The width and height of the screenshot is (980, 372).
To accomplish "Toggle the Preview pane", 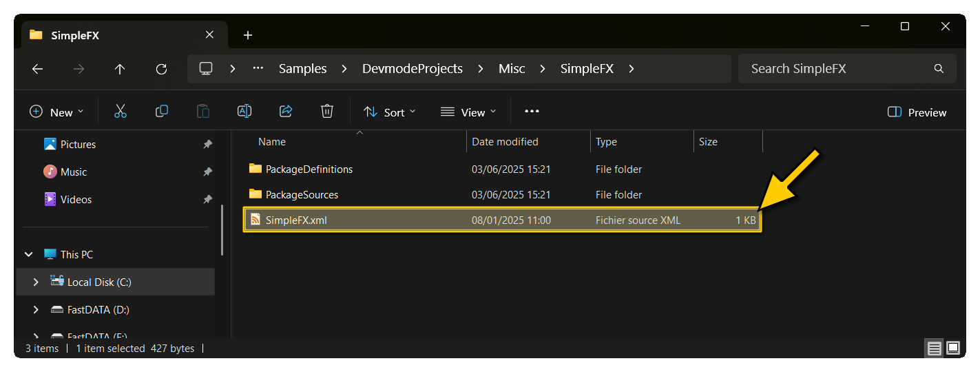I will click(x=917, y=112).
